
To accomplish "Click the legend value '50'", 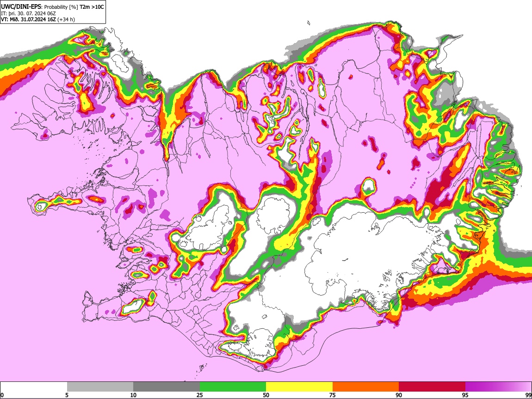I will 266,395.
